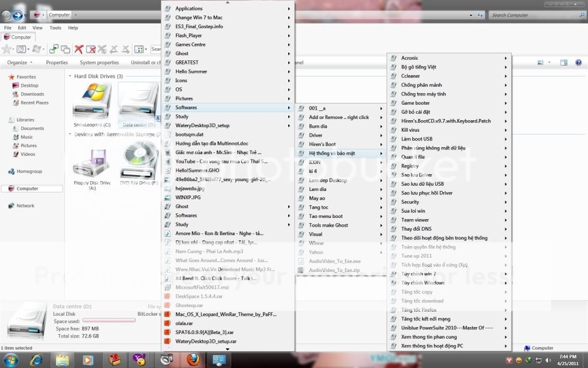Click the red X delete toolbar icon
Screen dimensions: 588x368
coord(78,49)
